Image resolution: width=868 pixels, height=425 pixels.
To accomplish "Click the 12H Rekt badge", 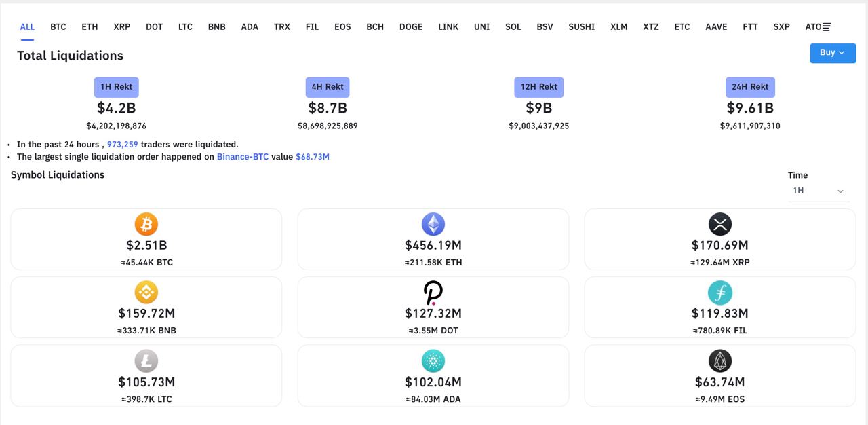I will pyautogui.click(x=539, y=87).
